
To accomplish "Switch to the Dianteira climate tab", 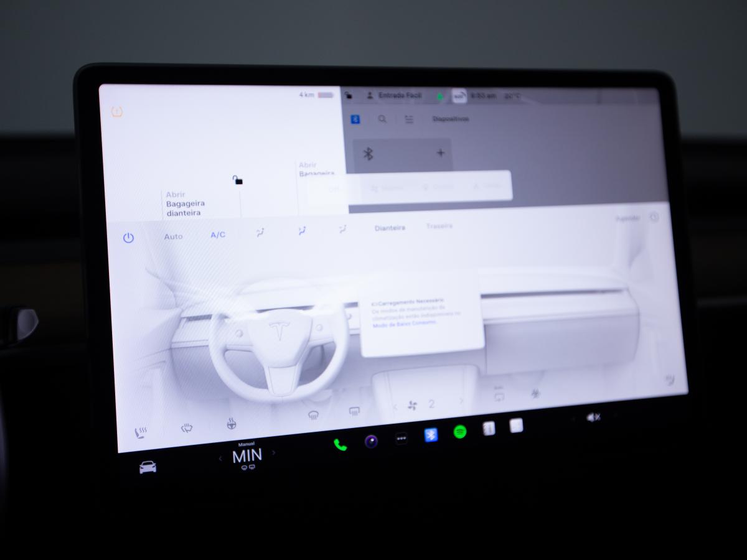I will pos(390,228).
